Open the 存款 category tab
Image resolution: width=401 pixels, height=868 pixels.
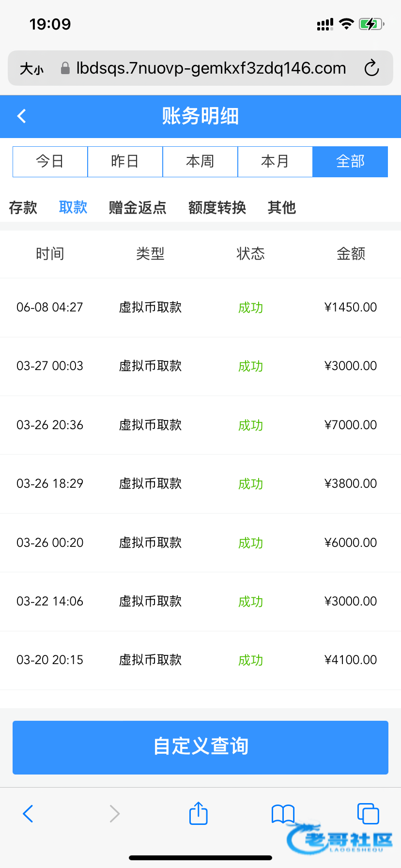coord(23,207)
